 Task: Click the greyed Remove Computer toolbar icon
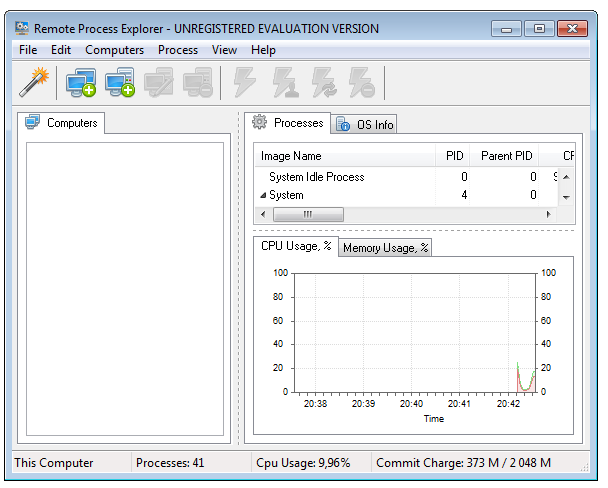pyautogui.click(x=198, y=82)
